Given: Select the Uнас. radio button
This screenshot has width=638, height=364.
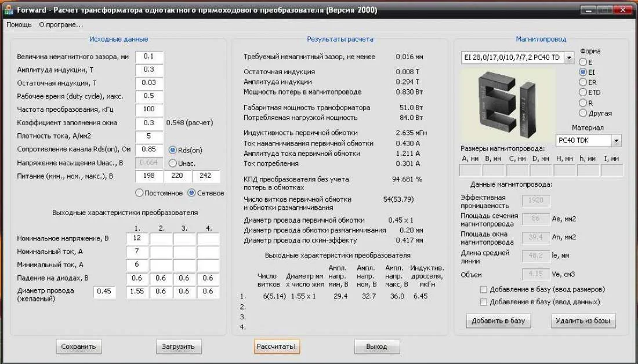Looking at the screenshot, I should [x=172, y=163].
